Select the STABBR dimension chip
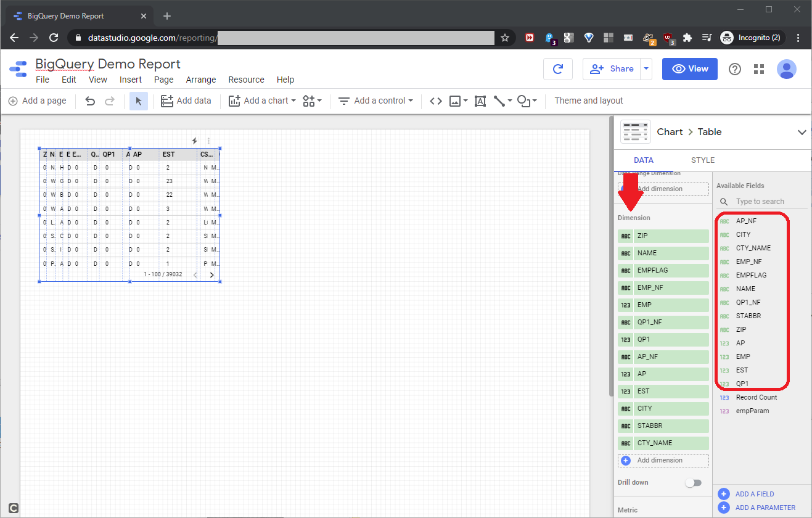Screen dimensions: 812x518 click(663, 425)
